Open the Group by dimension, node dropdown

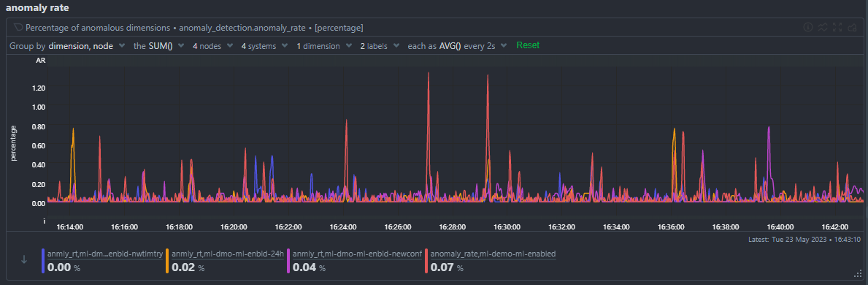tap(68, 46)
